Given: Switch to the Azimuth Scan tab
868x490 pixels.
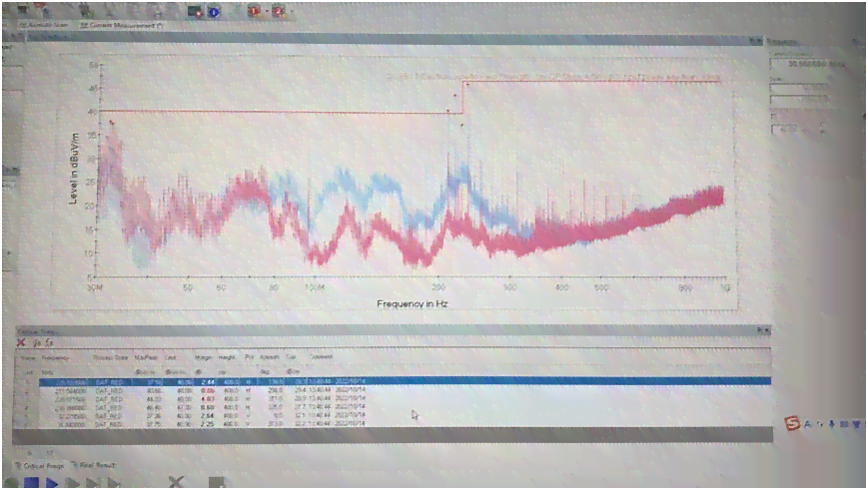Looking at the screenshot, I should (x=43, y=25).
